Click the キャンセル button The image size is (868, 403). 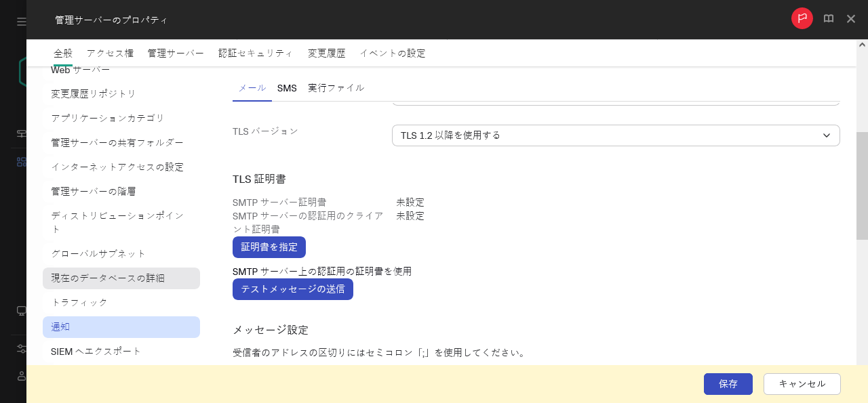coord(802,384)
